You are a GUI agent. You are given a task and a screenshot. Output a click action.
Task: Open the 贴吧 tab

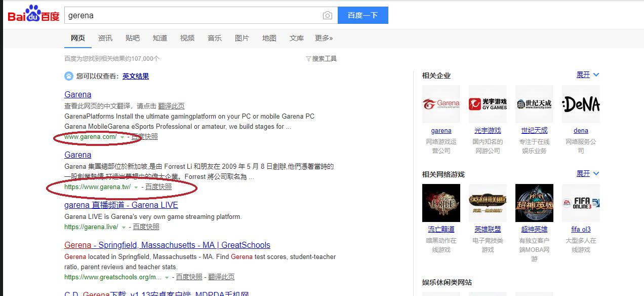(x=133, y=38)
